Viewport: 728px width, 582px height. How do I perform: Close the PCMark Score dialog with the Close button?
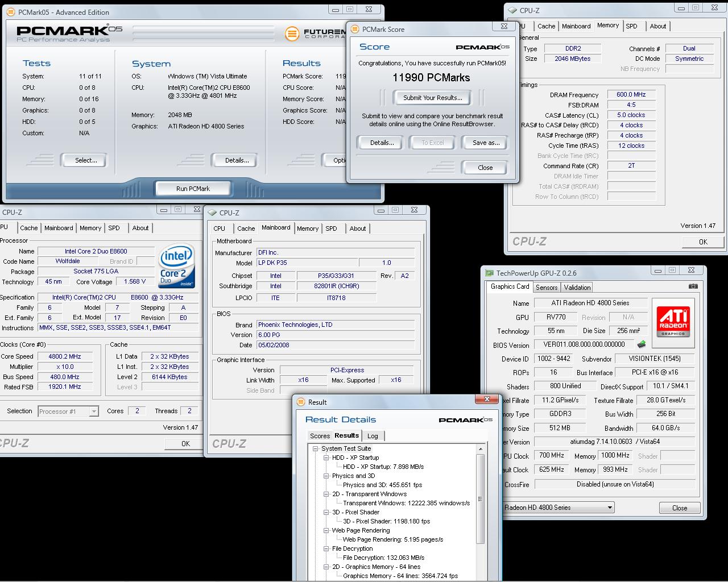(485, 168)
